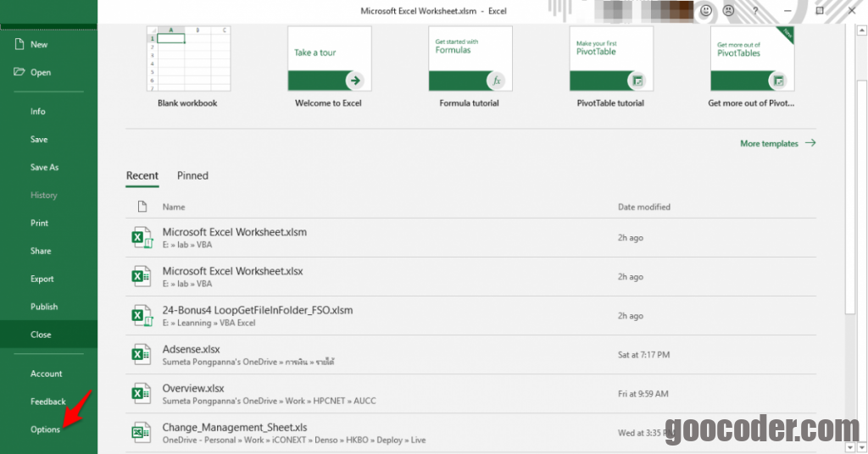868x454 pixels.
Task: Click the icon on Get more out of PivotTables
Action: pos(778,80)
